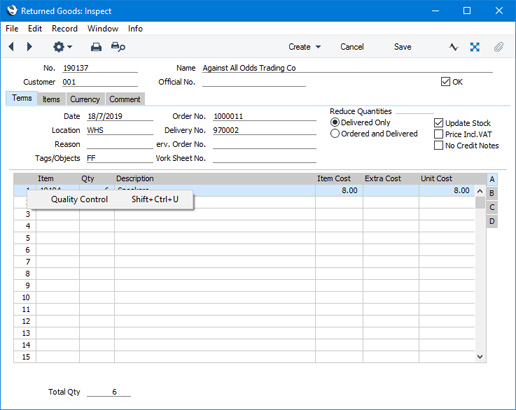Switch to the Currency tab

[85, 99]
